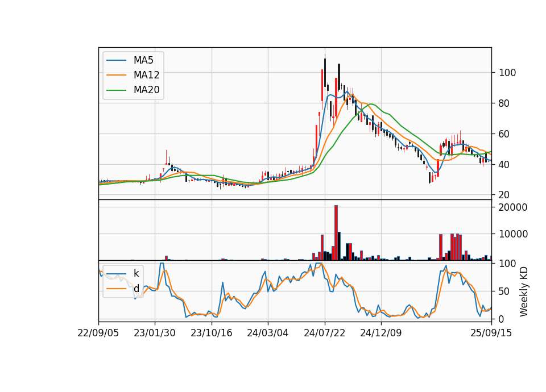Click the volume axis label 20000
Viewport: 546px width, 392px height.
(513, 207)
